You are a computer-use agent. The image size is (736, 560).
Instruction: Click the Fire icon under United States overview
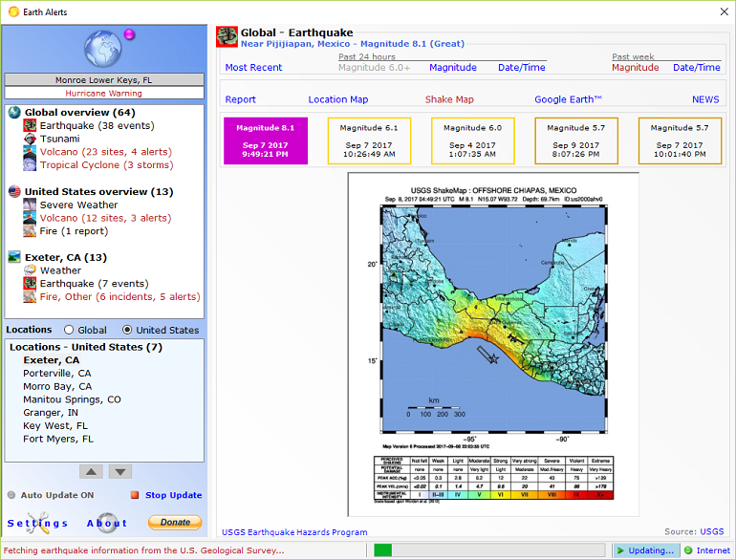point(30,231)
